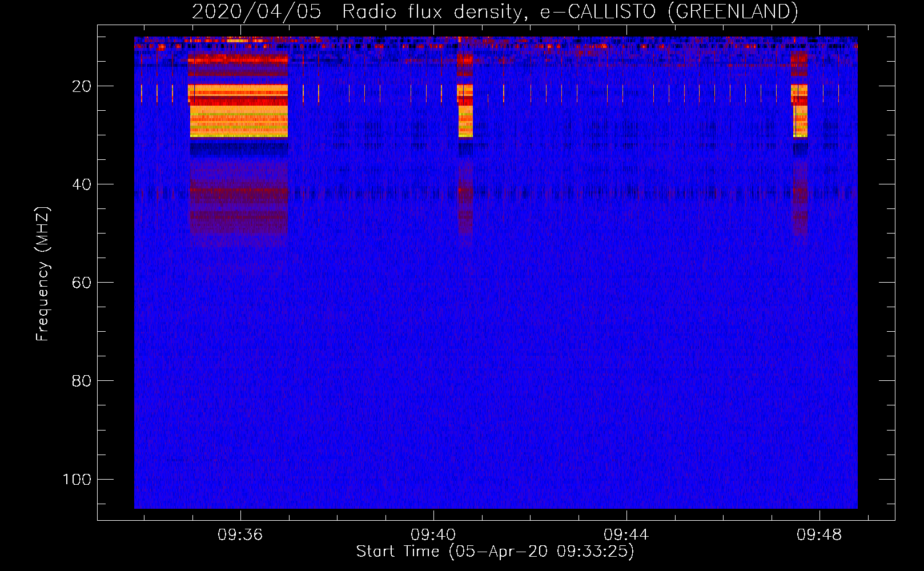Click the '09:40' time tick label
The height and width of the screenshot is (571, 924).
point(433,535)
